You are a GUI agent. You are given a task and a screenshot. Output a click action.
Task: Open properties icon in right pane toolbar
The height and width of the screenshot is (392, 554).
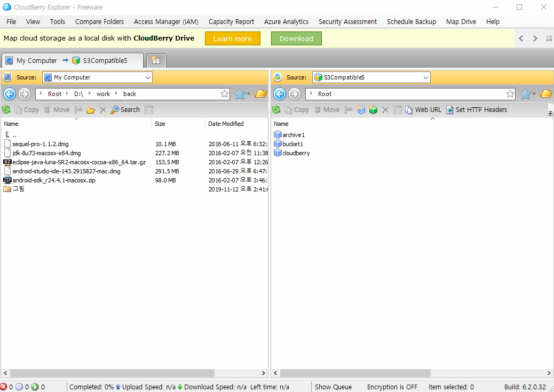click(398, 110)
